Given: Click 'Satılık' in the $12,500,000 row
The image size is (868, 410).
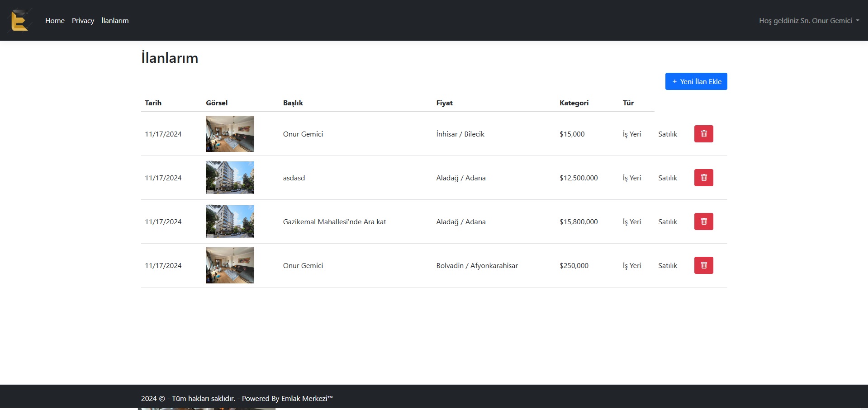Looking at the screenshot, I should point(668,178).
